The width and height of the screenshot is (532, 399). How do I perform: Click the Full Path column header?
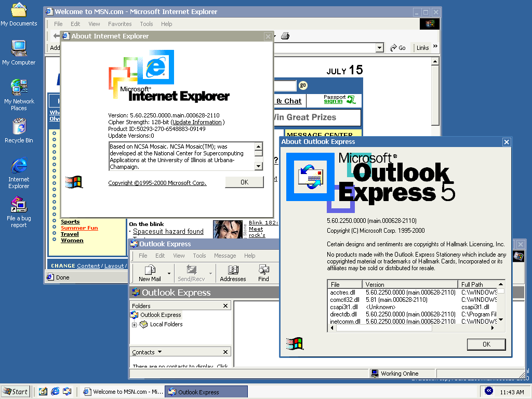click(478, 284)
